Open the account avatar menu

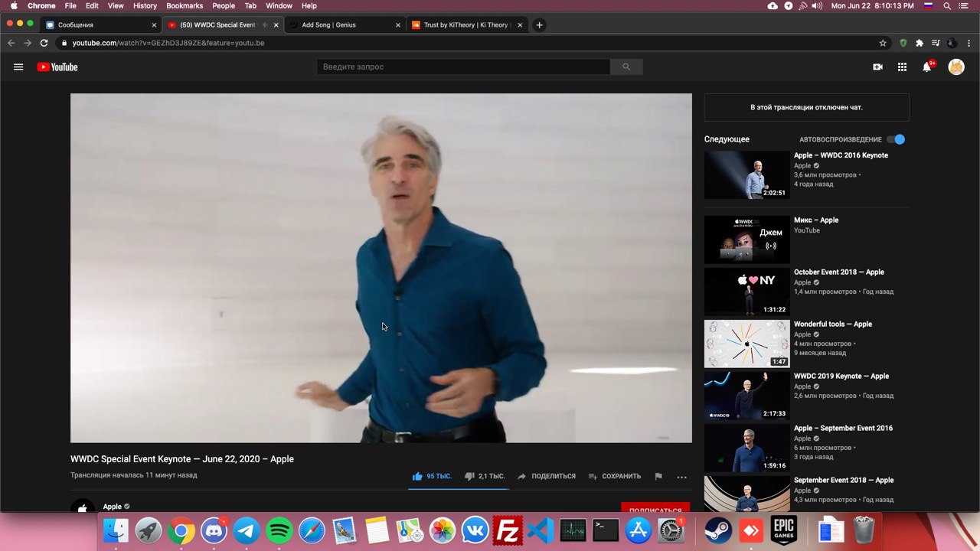[956, 67]
